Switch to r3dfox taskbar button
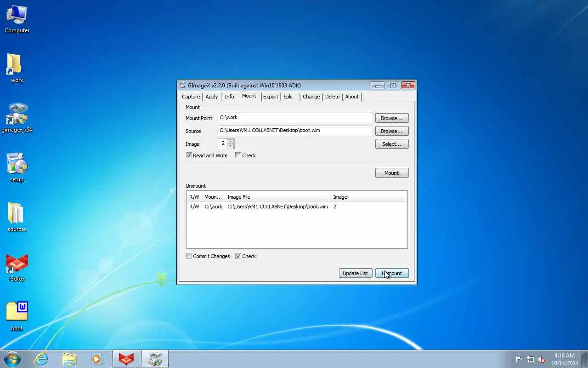The width and height of the screenshot is (588, 368). click(x=126, y=359)
